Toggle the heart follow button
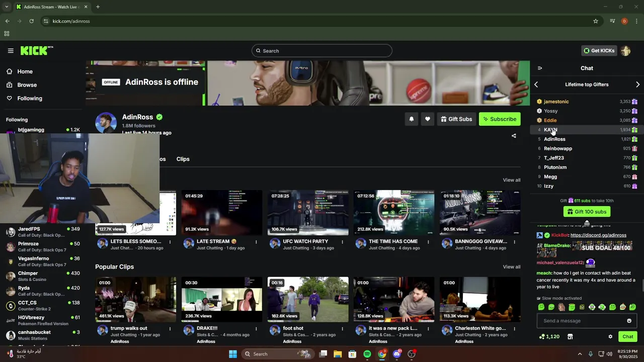The width and height of the screenshot is (644, 362). tap(428, 119)
